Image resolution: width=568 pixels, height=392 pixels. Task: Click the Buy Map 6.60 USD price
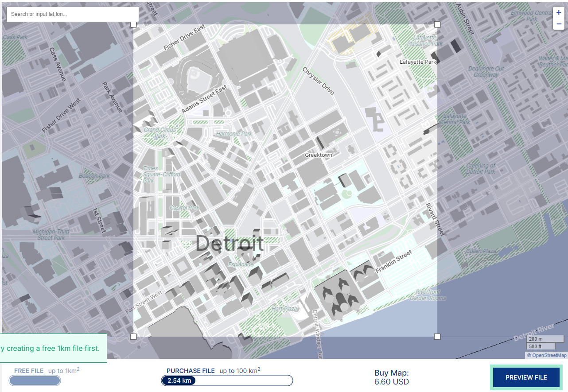point(391,377)
